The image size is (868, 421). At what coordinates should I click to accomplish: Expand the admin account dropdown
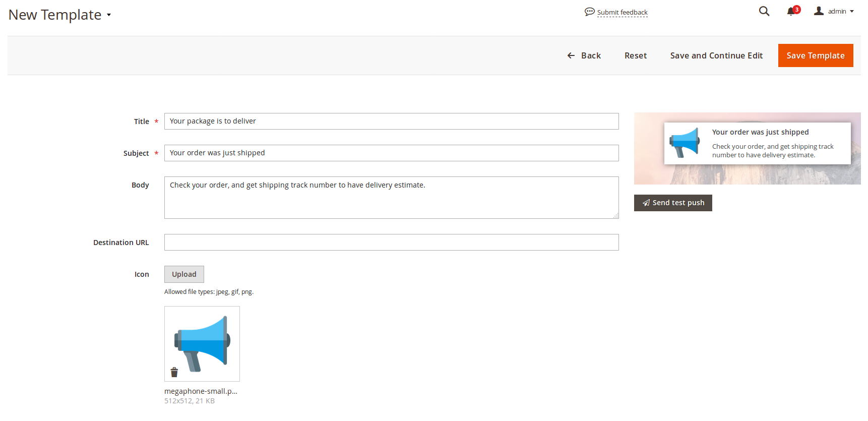[x=834, y=11]
